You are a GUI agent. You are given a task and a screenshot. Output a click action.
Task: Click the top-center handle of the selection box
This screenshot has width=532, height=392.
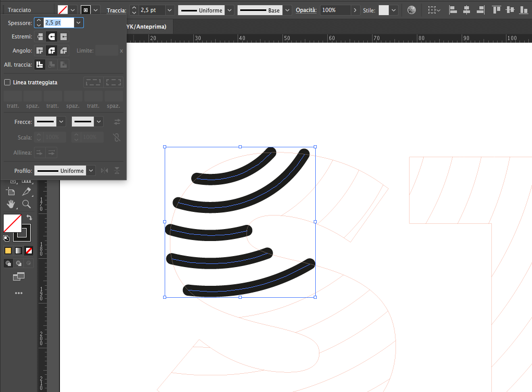click(x=240, y=147)
